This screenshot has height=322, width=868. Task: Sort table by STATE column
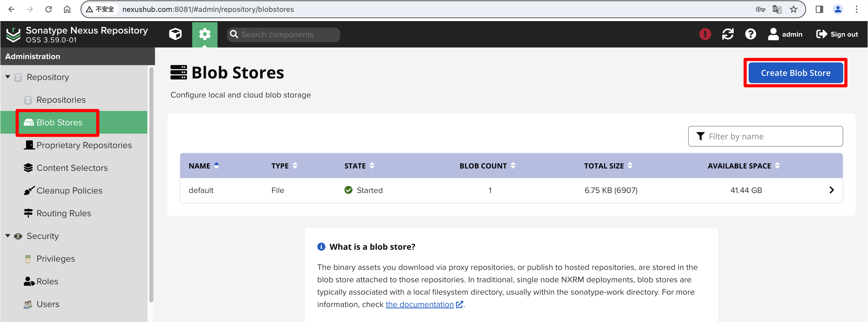(359, 166)
